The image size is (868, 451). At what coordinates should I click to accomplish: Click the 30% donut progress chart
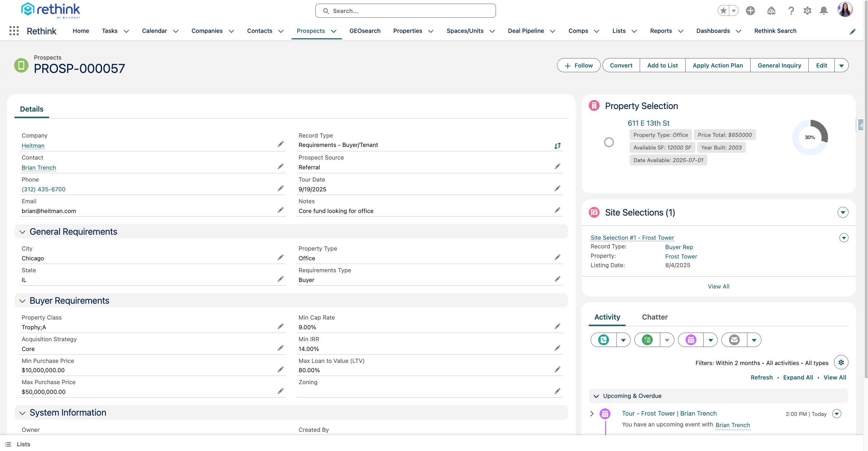coord(810,137)
